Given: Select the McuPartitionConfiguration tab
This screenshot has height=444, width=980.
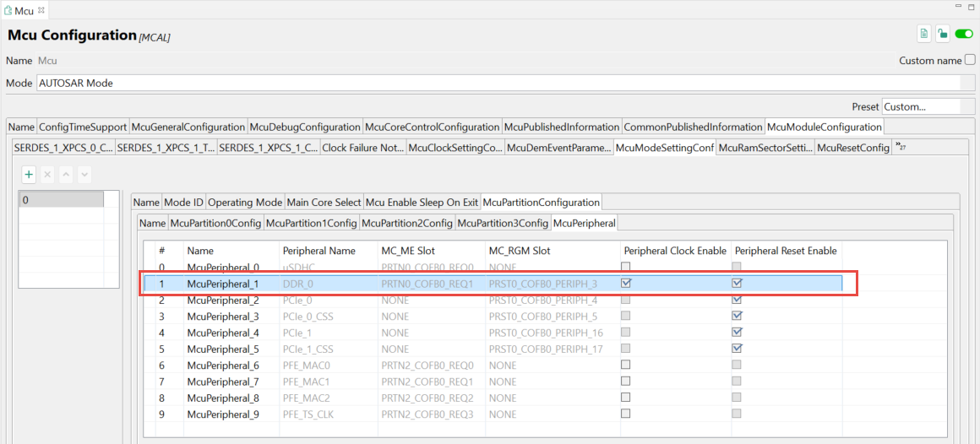Looking at the screenshot, I should (542, 203).
